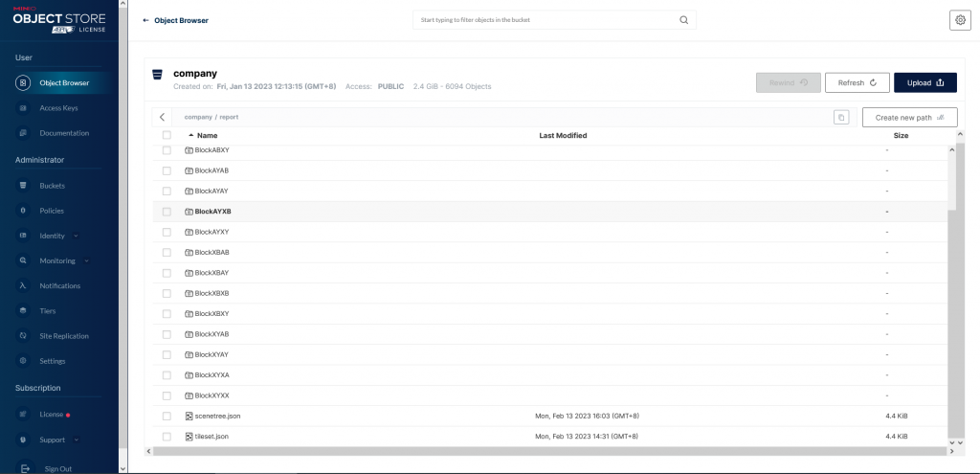Click the BlockAYXB folder icon
This screenshot has height=474, width=980.
coord(189,212)
